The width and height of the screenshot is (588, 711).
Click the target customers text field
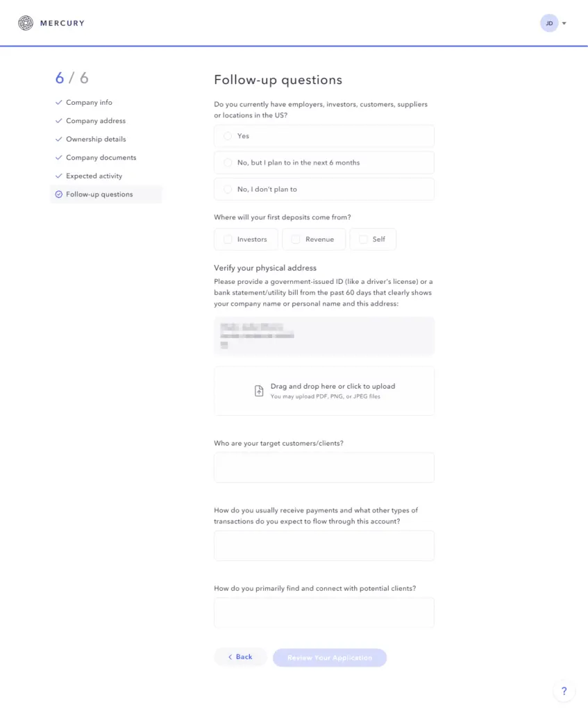[x=324, y=467]
